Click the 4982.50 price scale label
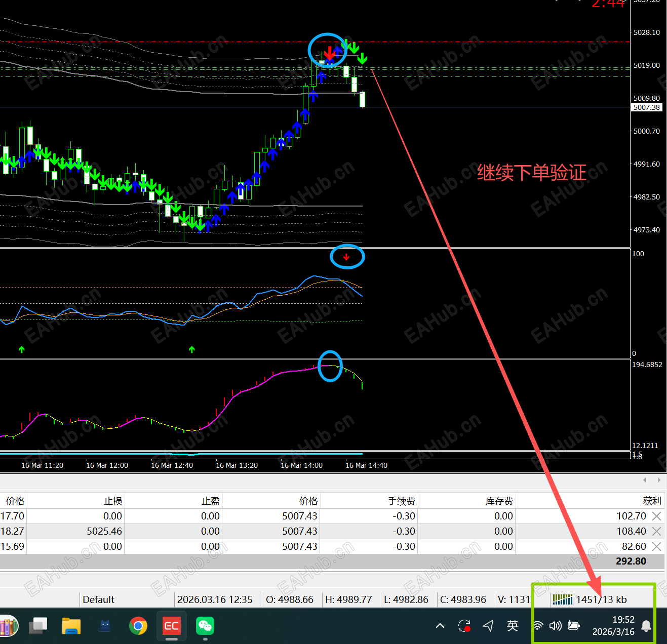 tap(647, 197)
